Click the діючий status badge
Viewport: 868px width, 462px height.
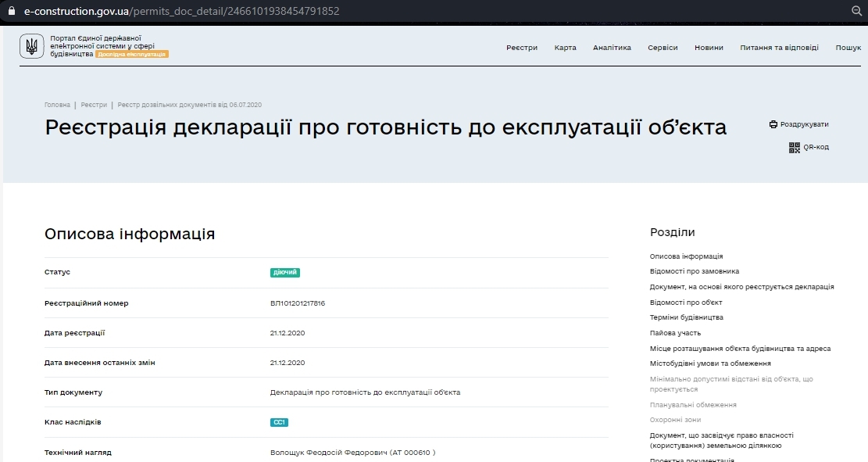point(285,273)
